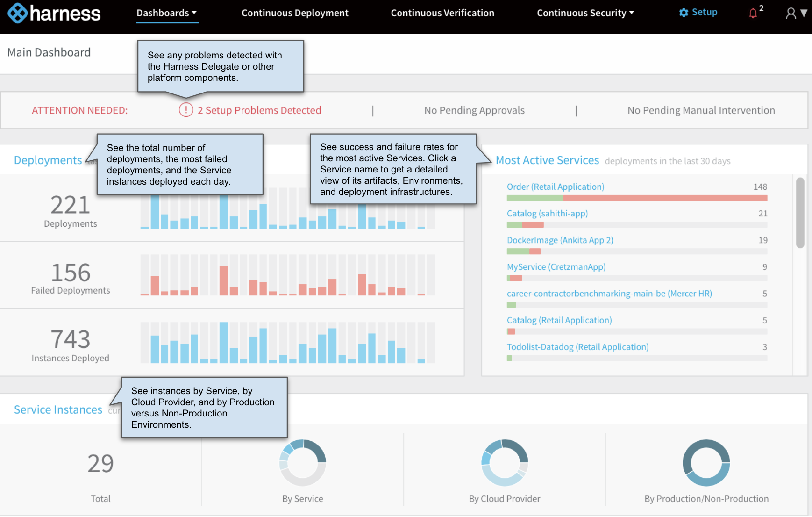Go to Continuous Deployment
The width and height of the screenshot is (812, 517).
(295, 13)
